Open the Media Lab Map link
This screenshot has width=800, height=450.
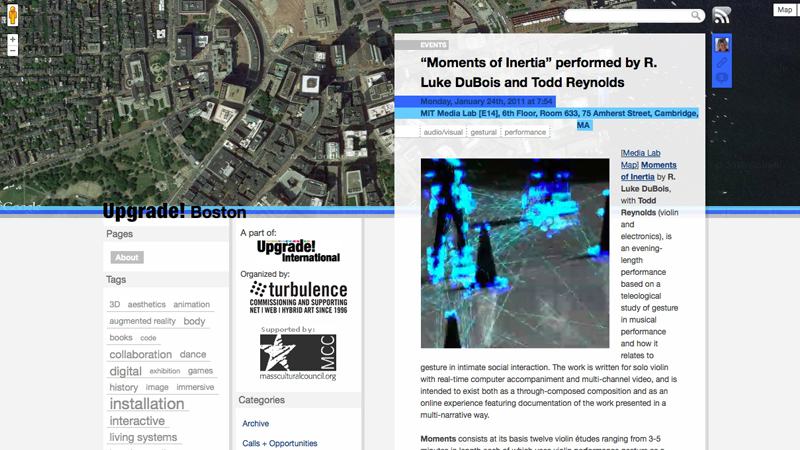[640, 159]
